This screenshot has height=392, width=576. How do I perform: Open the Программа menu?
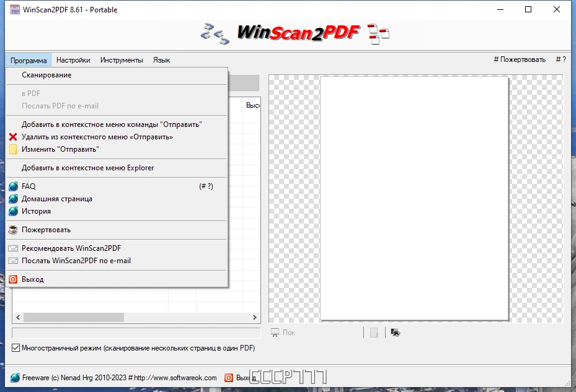point(29,60)
